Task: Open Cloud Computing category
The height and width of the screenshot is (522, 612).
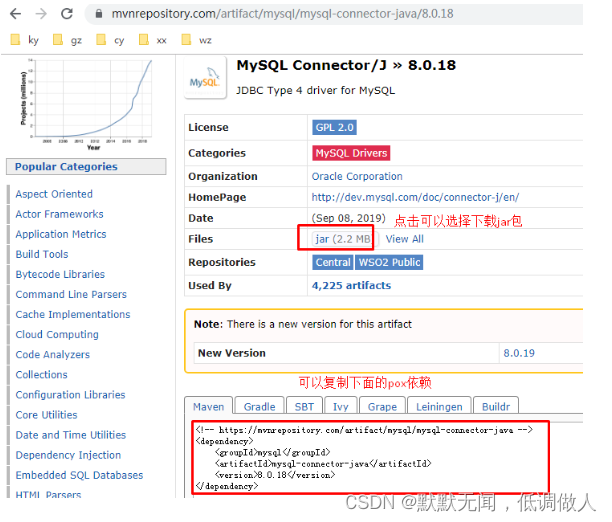Action: 57,335
